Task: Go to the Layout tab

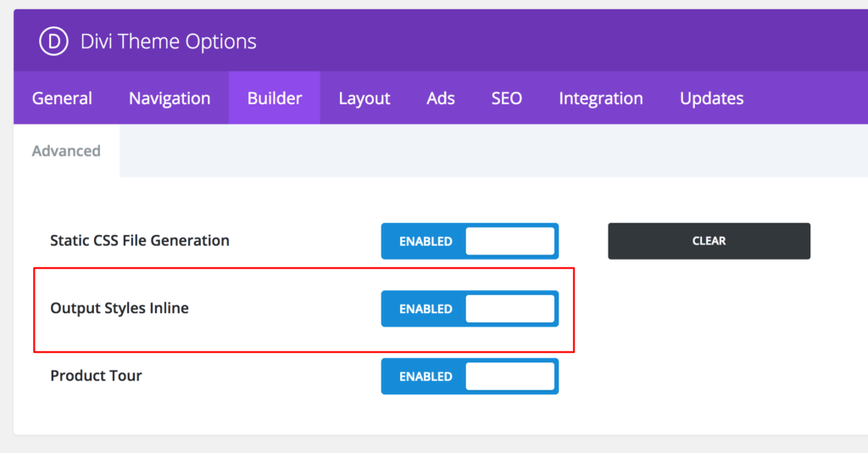Action: click(x=364, y=98)
